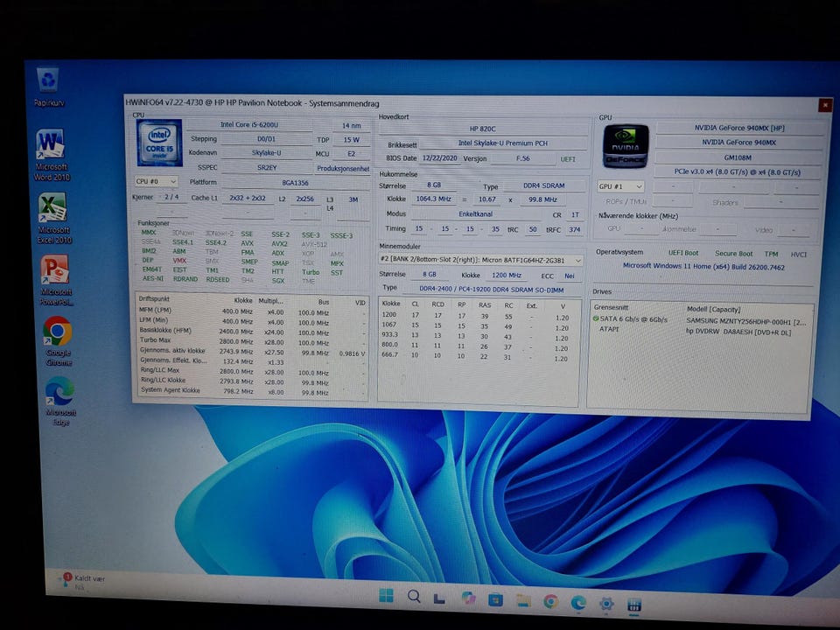Viewport: 840px width, 630px height.
Task: Open File Explorer from the taskbar
Action: click(523, 600)
